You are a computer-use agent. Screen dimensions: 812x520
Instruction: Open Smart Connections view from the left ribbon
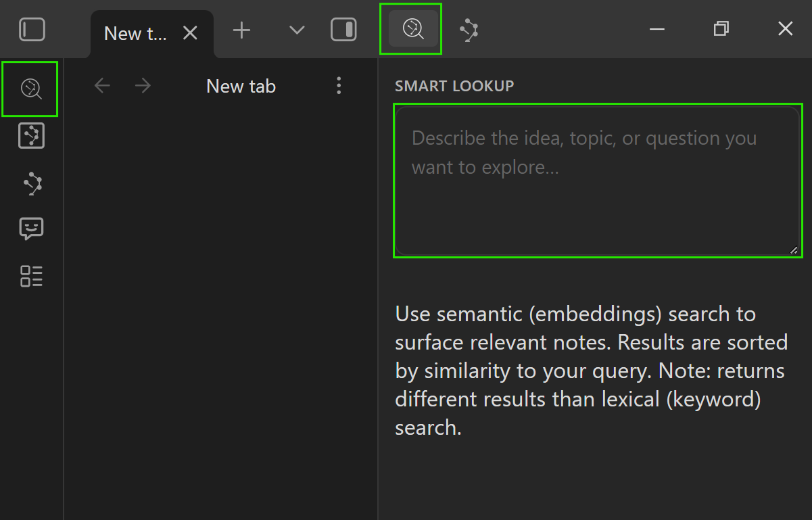(x=31, y=183)
